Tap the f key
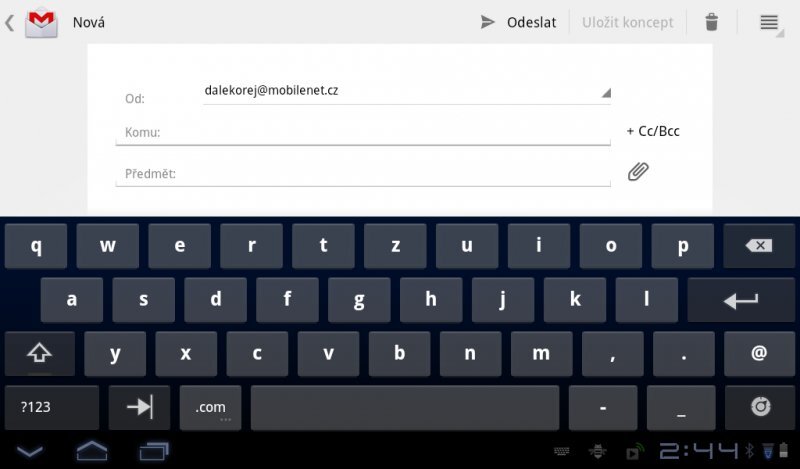 tap(288, 300)
